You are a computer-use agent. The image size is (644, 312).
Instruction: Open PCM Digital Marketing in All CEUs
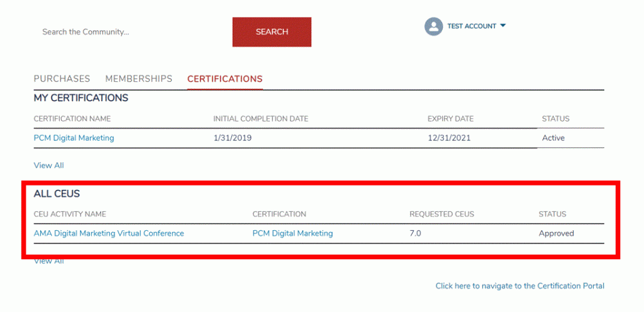tap(292, 233)
